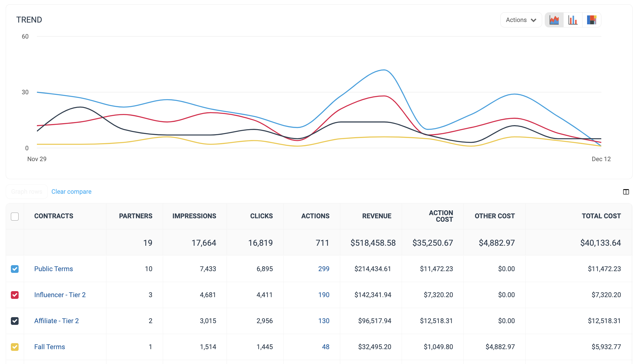Open the 299 actions for Public Terms
Viewport: 638px width, 364px height.
[x=324, y=269]
